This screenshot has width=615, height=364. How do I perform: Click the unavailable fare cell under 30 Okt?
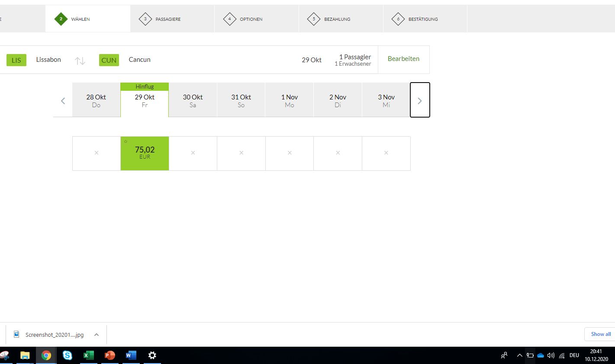pyautogui.click(x=193, y=153)
